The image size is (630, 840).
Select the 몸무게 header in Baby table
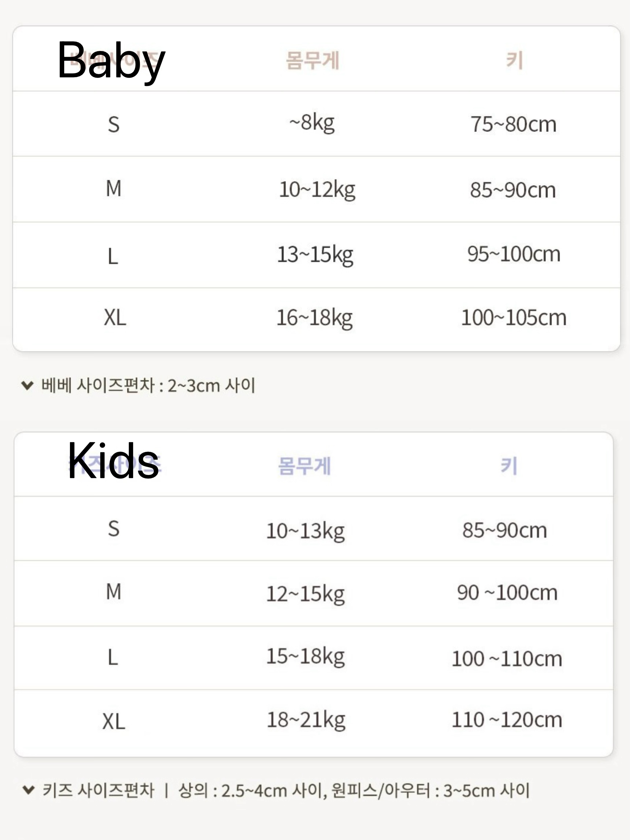(312, 61)
